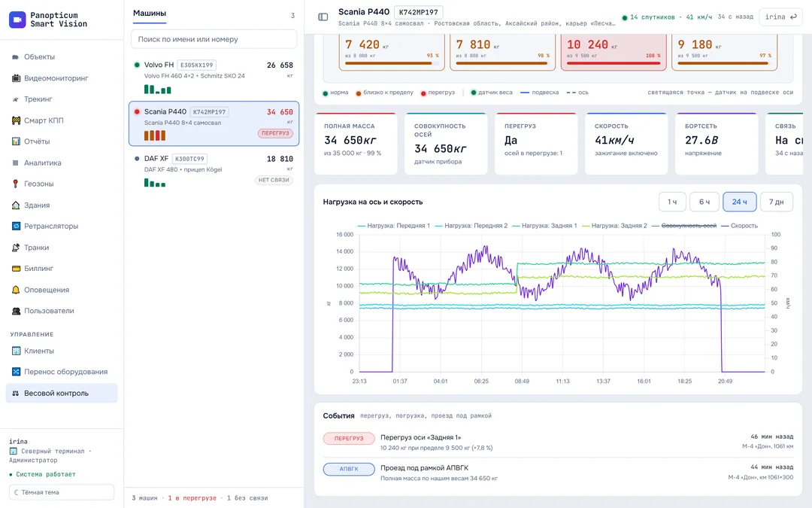Click the Здания house icon
The image size is (812, 508).
(16, 205)
